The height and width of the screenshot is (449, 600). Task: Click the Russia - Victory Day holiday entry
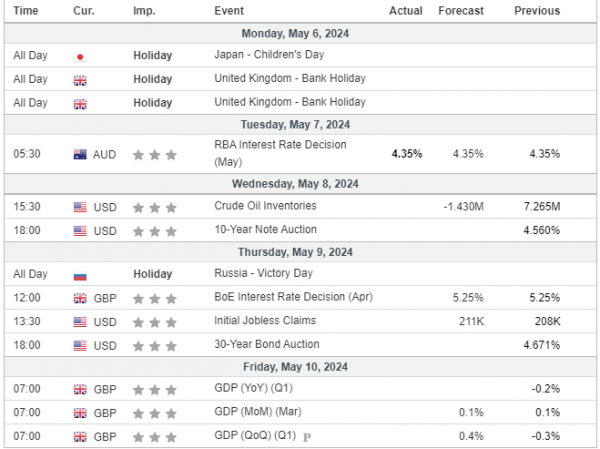pos(263,273)
